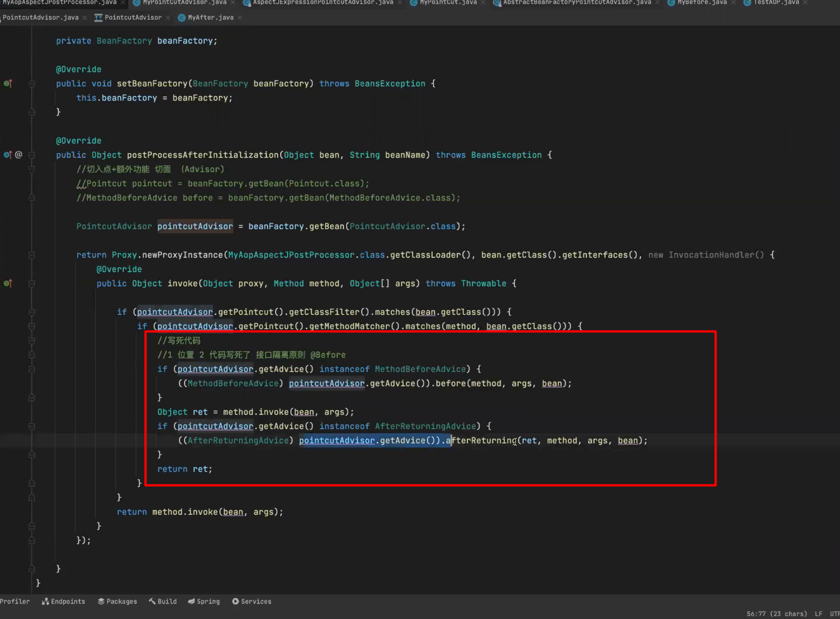840x619 pixels.
Task: Open the Services tool window
Action: [252, 601]
